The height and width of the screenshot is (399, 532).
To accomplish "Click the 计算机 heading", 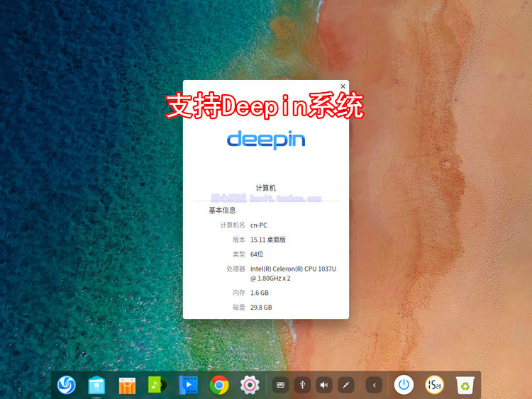I will [x=266, y=188].
